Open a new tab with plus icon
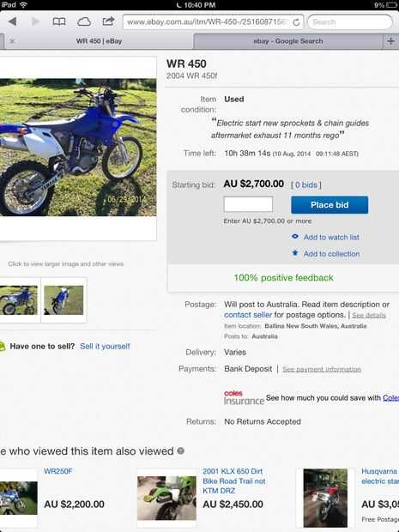The image size is (399, 532). 390,41
